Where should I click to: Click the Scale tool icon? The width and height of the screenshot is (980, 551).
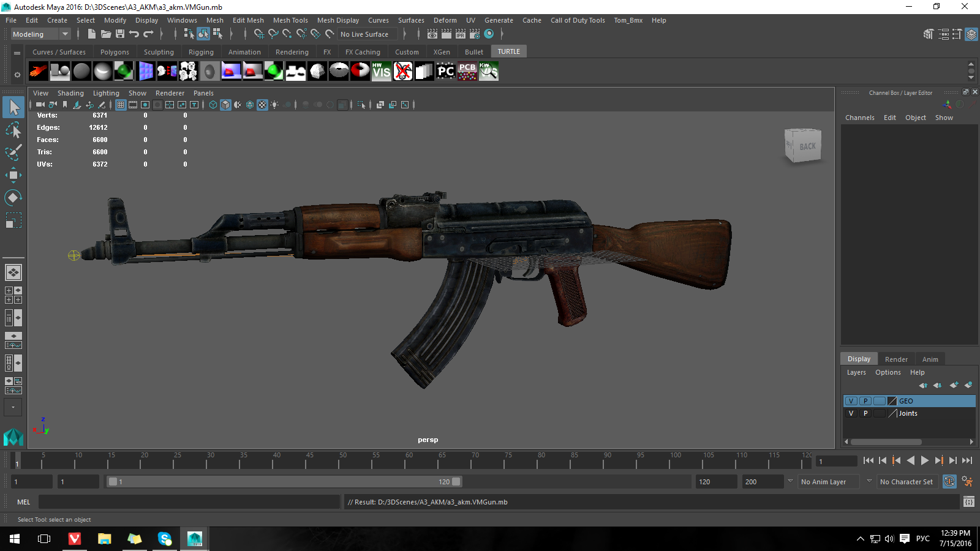pos(13,220)
